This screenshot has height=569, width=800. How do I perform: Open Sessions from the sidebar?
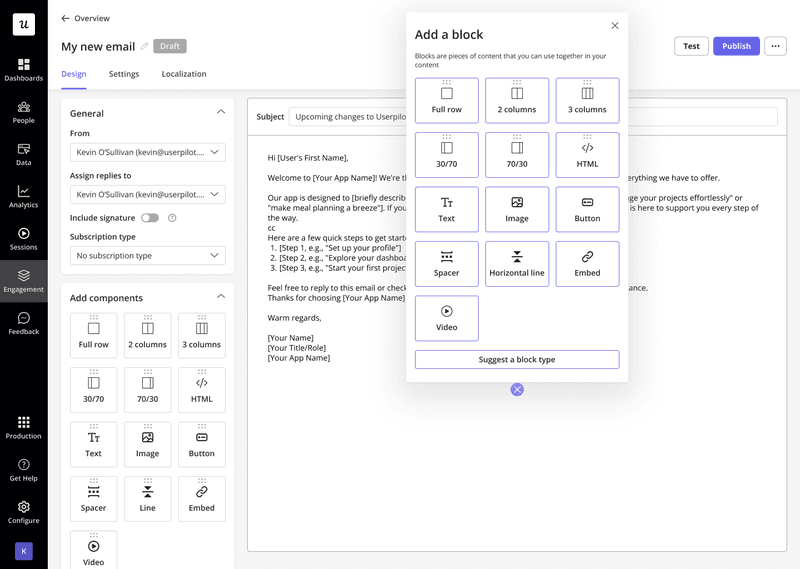[x=23, y=238]
